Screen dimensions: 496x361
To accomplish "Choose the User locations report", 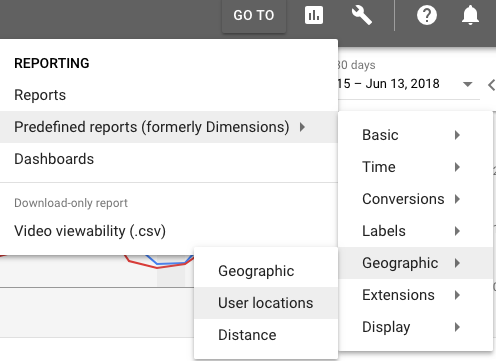I will pos(266,303).
